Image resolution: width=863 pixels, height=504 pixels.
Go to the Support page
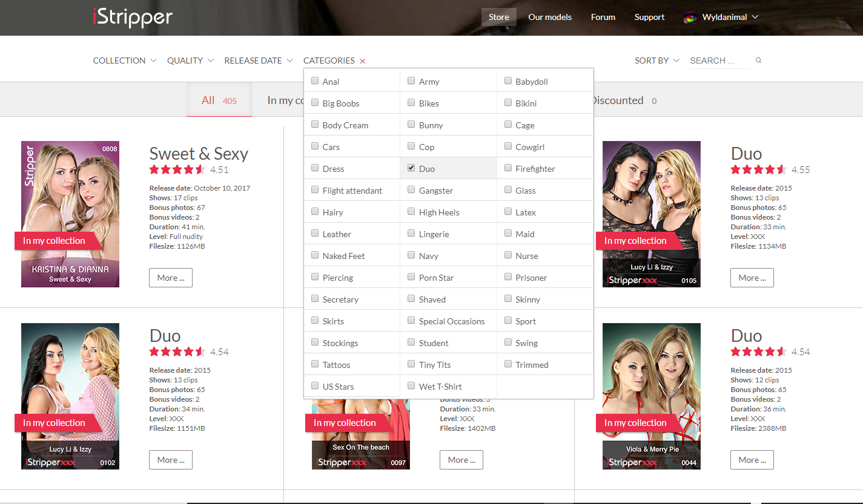(649, 17)
